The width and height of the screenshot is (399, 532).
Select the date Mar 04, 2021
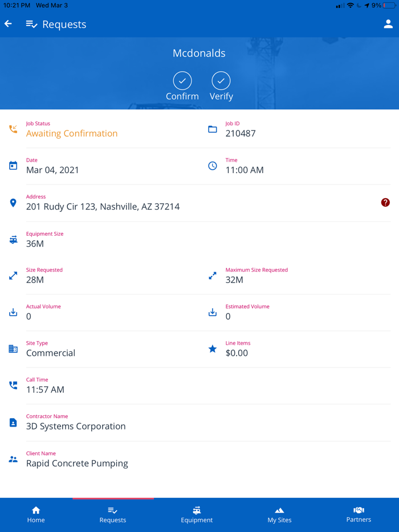click(52, 170)
